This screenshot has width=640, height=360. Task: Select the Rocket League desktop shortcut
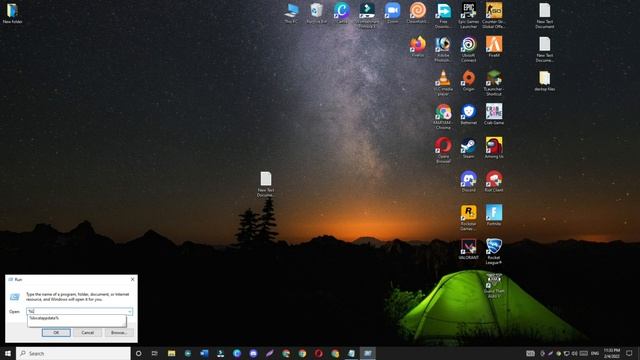click(494, 251)
